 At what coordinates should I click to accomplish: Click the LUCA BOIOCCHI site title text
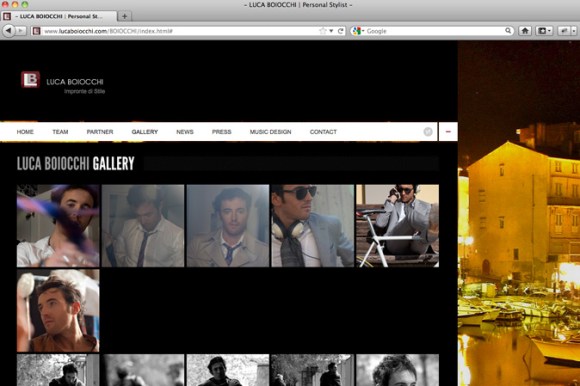tap(75, 82)
